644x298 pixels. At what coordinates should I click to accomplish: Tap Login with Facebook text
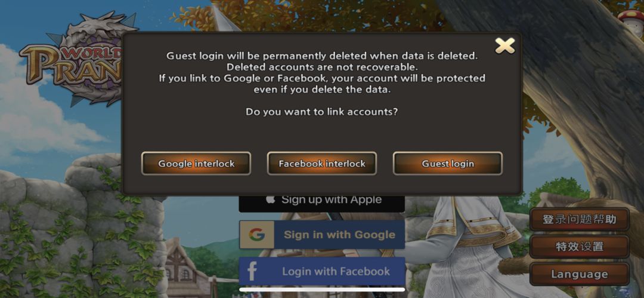point(336,271)
